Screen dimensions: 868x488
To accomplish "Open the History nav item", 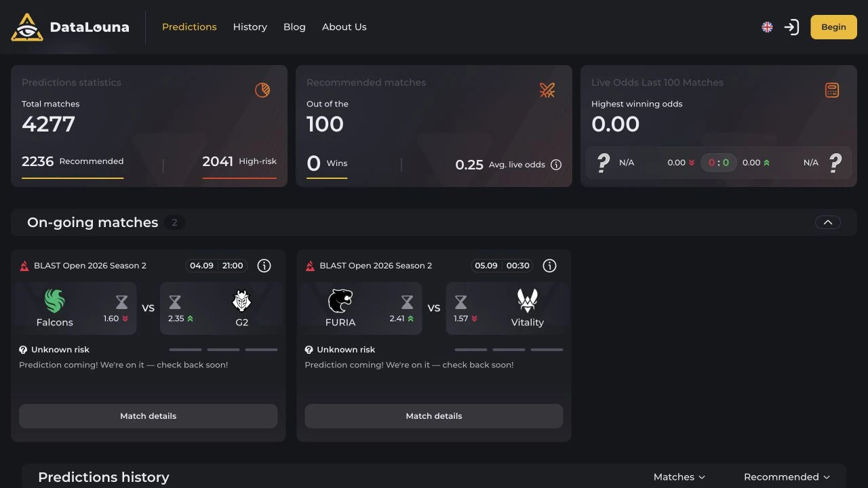I will (250, 27).
